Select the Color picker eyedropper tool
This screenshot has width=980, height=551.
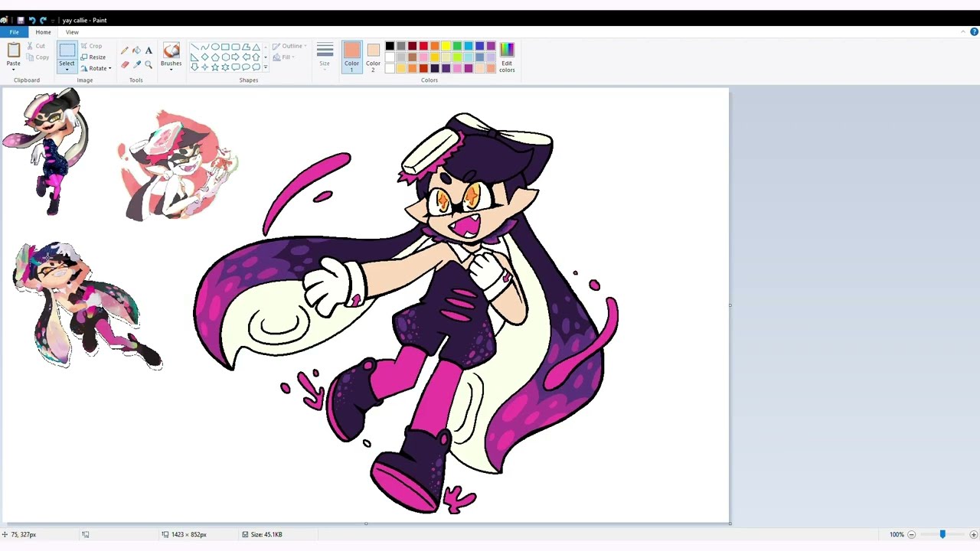coord(136,65)
